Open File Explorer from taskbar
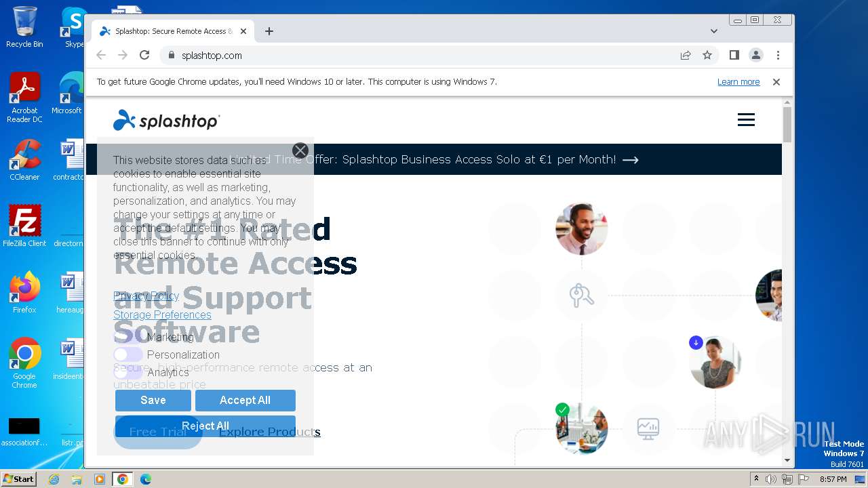The height and width of the screenshot is (488, 868). click(77, 479)
